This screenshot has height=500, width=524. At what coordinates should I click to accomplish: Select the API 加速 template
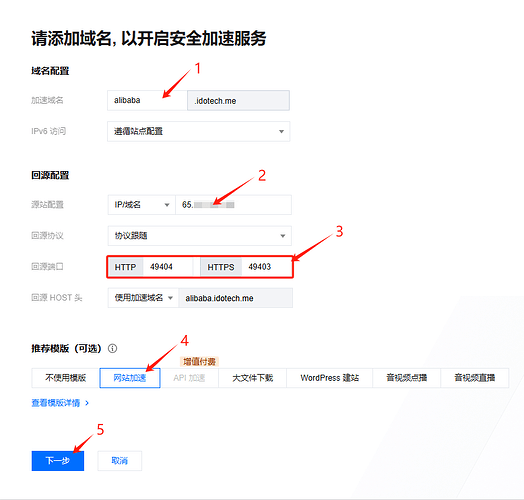[189, 378]
